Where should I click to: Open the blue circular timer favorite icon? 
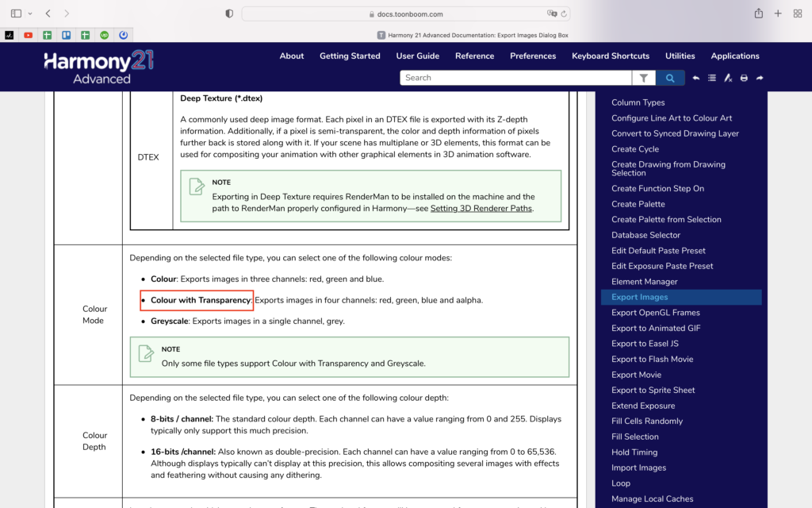click(123, 35)
